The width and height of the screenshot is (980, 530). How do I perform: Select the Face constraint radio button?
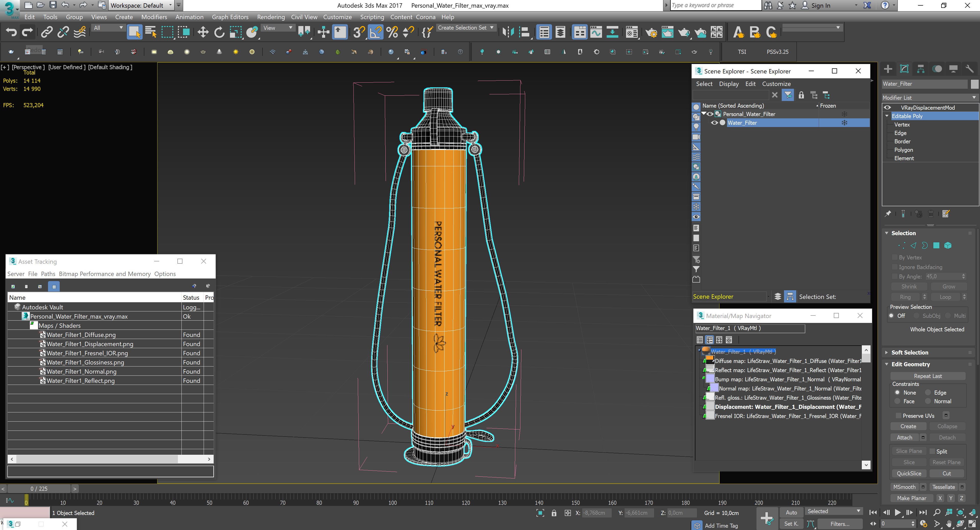898,401
